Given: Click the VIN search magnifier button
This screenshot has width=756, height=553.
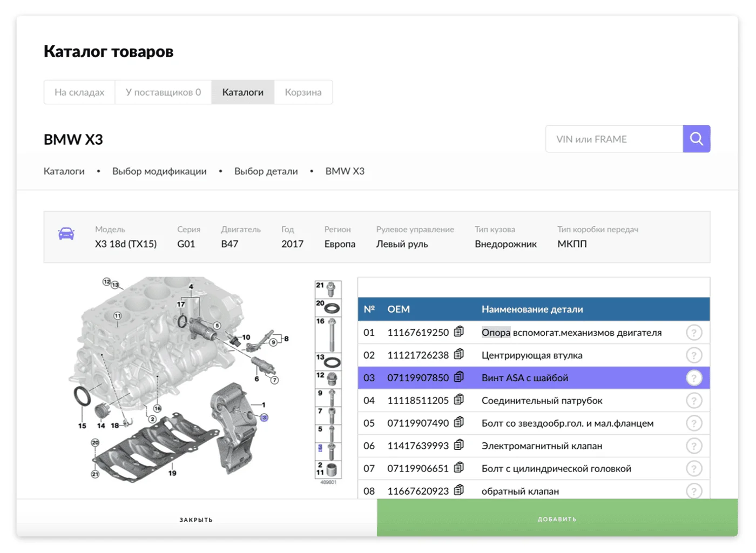Looking at the screenshot, I should [x=697, y=139].
